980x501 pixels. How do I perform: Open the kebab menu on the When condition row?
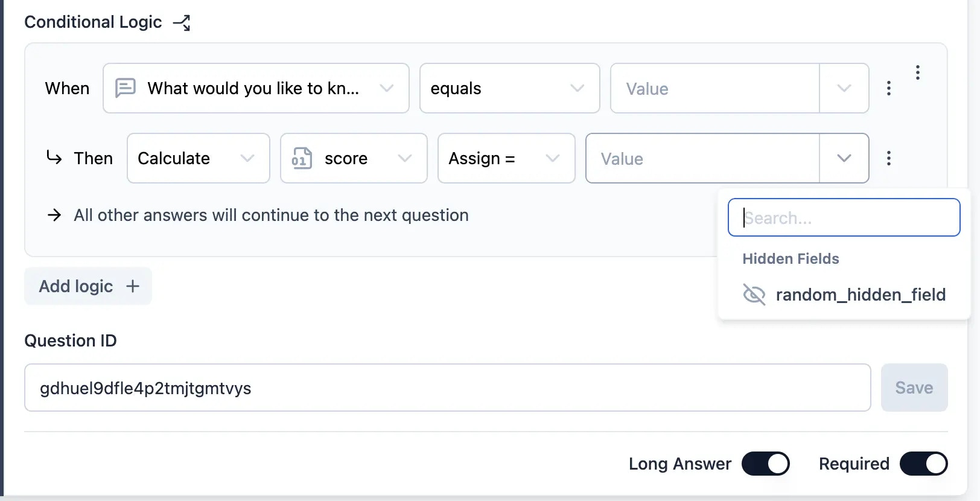click(888, 88)
